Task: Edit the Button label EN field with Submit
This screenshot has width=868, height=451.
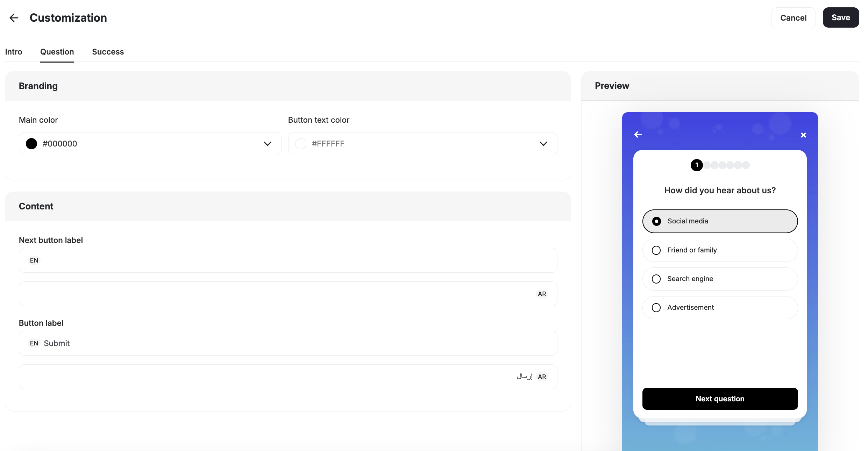Action: click(288, 343)
